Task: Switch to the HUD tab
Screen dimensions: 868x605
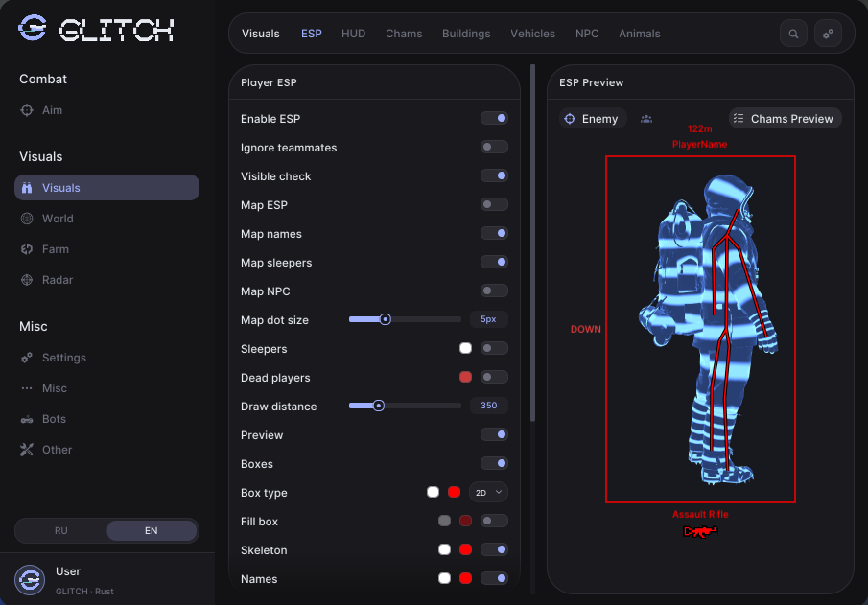Action: [x=353, y=34]
